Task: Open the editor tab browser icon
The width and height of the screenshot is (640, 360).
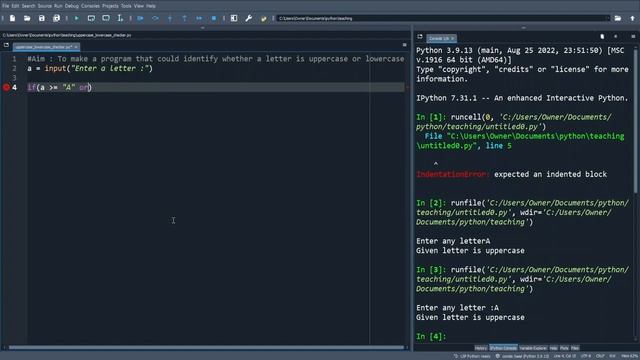Action: pyautogui.click(x=6, y=45)
